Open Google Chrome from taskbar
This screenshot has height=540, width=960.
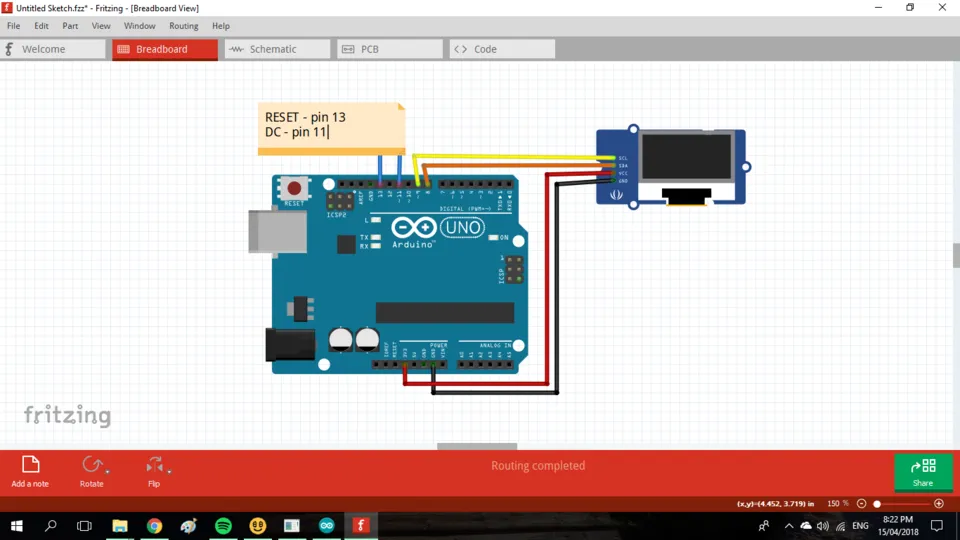point(154,526)
